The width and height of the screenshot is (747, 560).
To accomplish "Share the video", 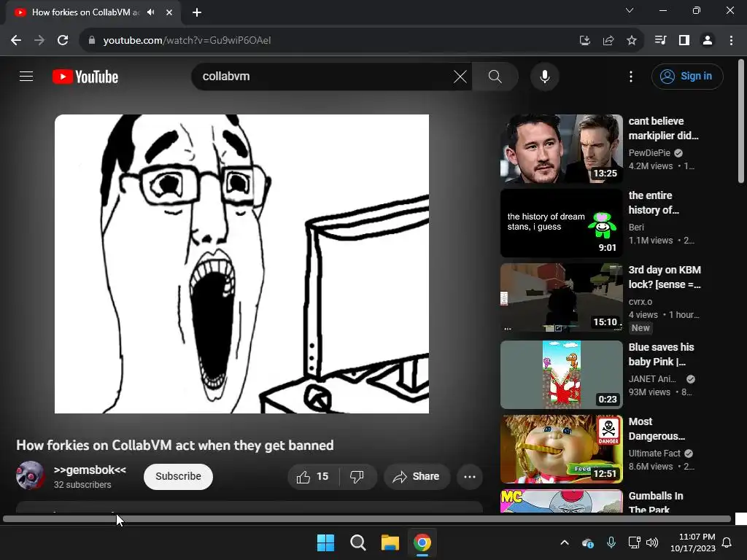I will (x=417, y=477).
